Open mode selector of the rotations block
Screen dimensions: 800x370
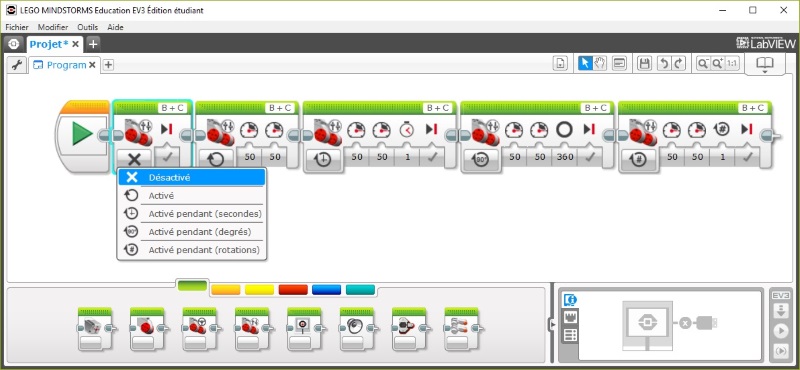click(x=639, y=159)
